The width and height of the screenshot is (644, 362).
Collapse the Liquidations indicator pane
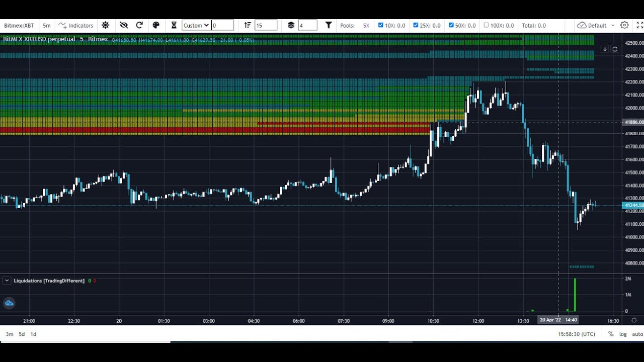coord(7,281)
